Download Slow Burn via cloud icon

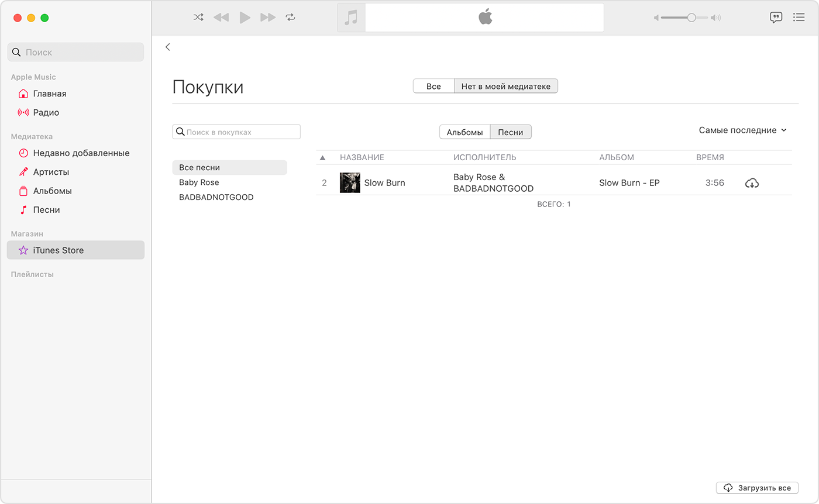pyautogui.click(x=752, y=184)
